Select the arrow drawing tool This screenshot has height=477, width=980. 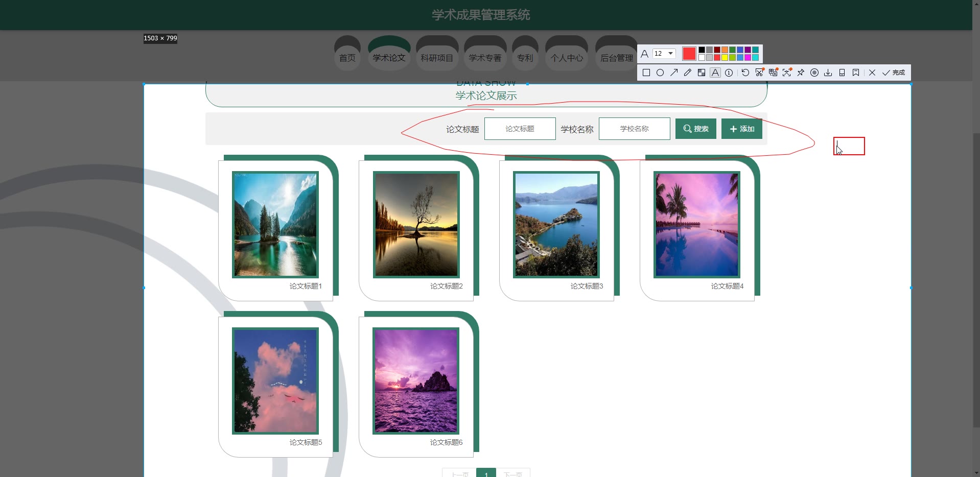tap(674, 73)
